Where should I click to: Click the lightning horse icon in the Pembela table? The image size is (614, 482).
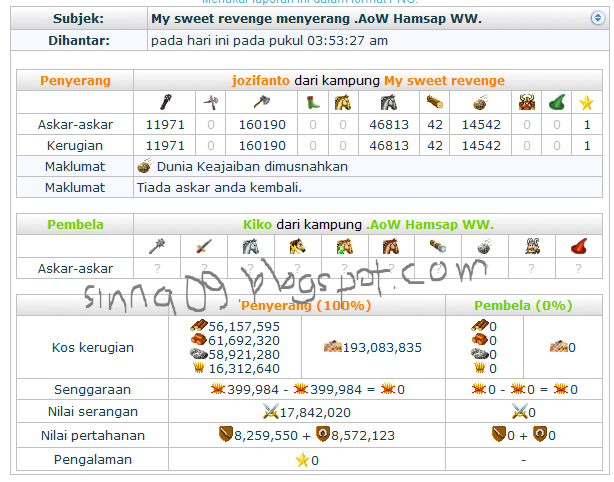coord(298,247)
